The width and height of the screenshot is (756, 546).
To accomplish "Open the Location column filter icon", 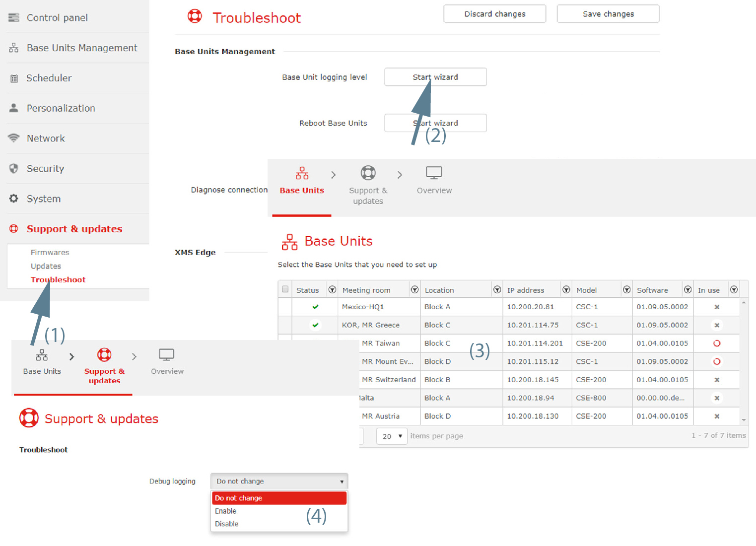I will (497, 289).
